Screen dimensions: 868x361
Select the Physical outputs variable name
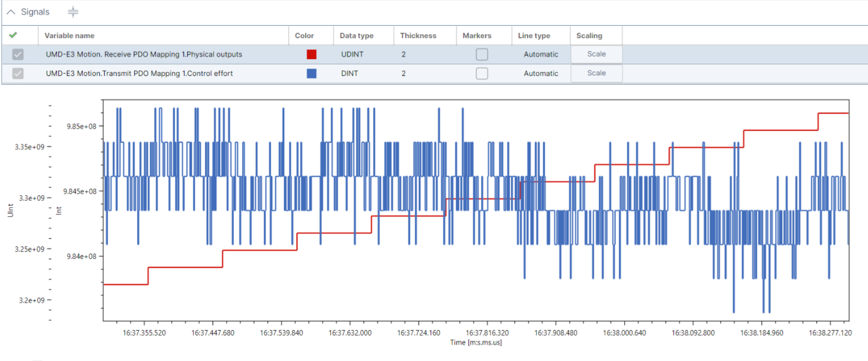pos(143,55)
